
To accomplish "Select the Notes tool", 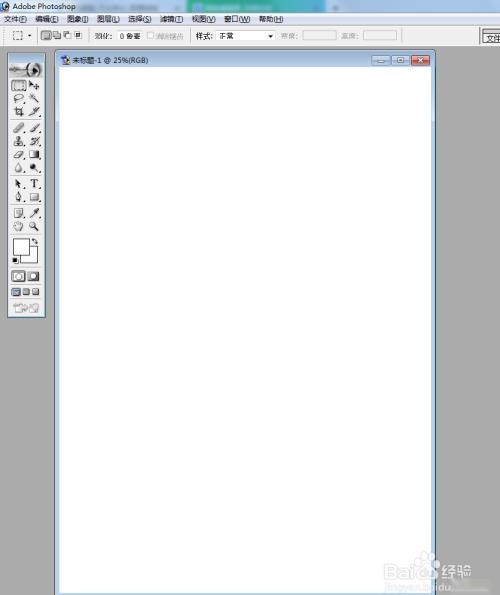I will (x=19, y=213).
